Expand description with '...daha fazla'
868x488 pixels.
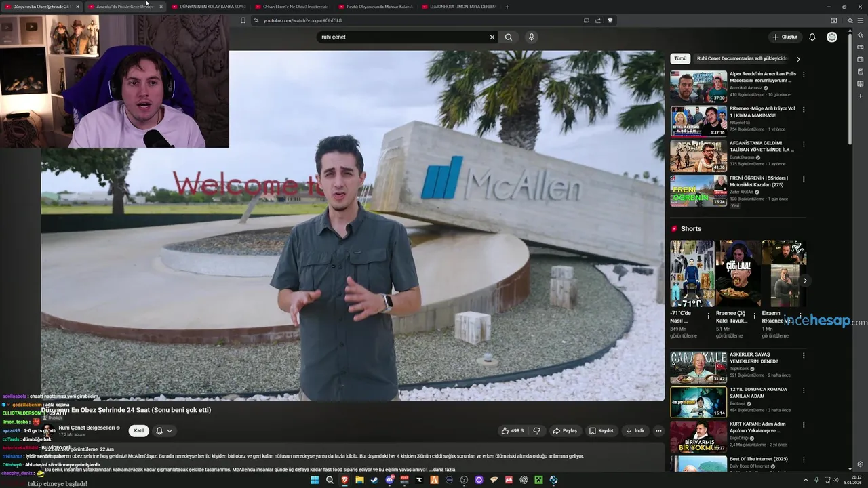point(442,469)
